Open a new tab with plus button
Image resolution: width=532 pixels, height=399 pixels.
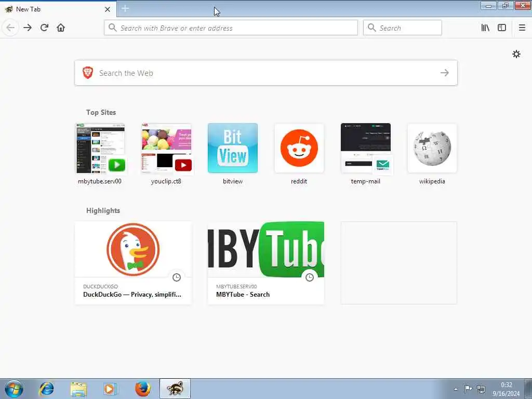tap(125, 8)
